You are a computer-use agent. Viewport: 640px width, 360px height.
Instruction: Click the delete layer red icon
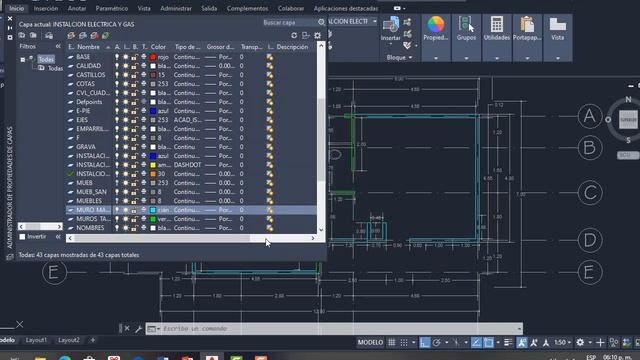coord(95,36)
